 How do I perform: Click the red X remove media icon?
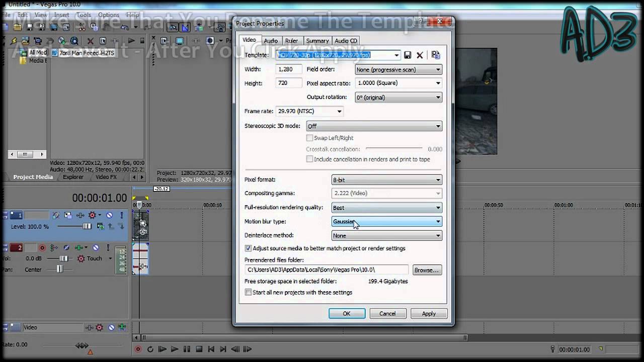[90, 41]
